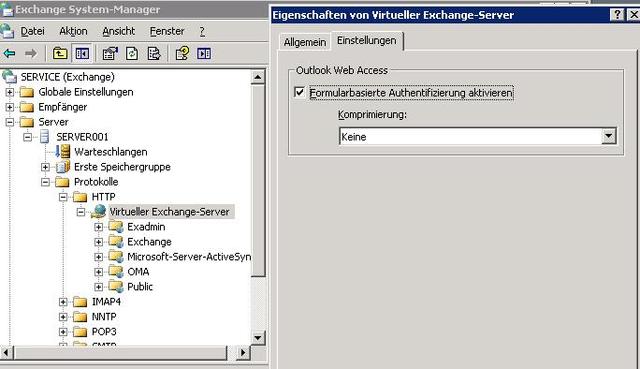The height and width of the screenshot is (369, 640).
Task: Open the ? help menu
Action: point(202,31)
